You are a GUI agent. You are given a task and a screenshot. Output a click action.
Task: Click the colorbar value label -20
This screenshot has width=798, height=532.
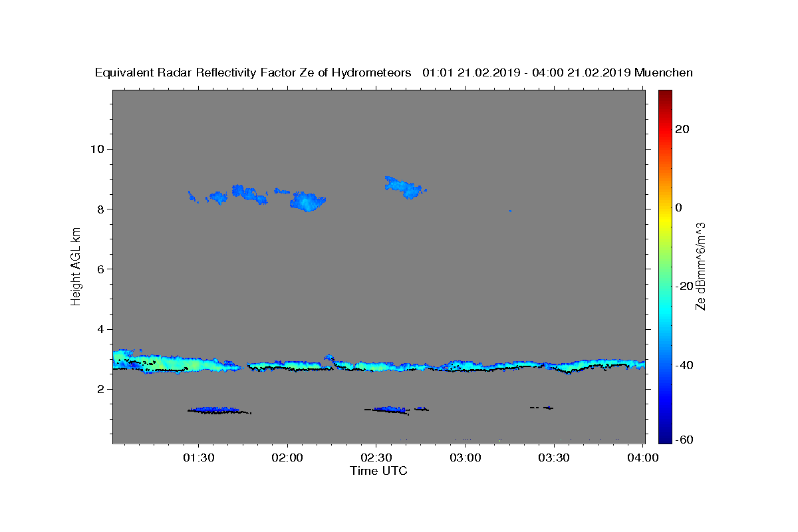coord(684,286)
